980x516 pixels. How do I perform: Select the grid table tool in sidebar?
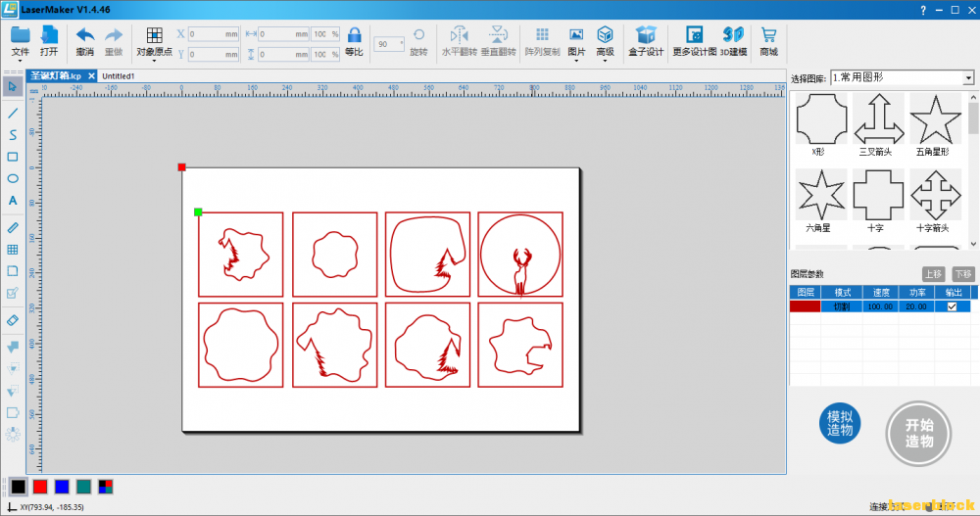pyautogui.click(x=13, y=250)
